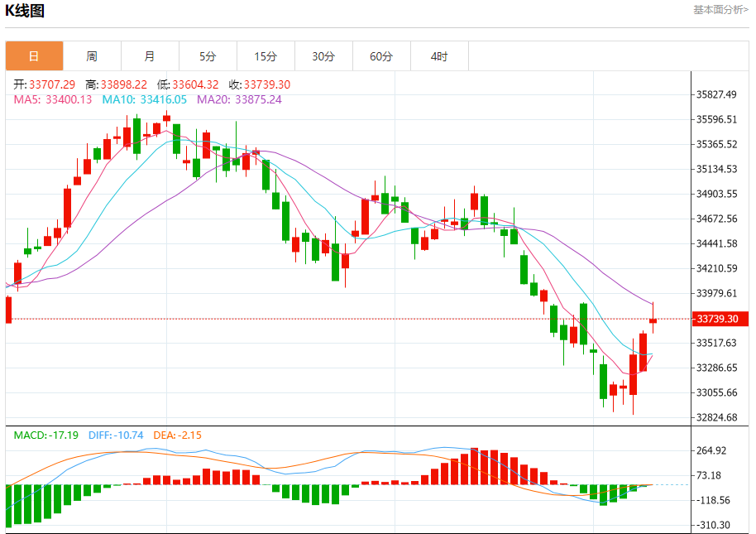Click the 35134.53 price axis label
Screen dimensions: 756x534
pos(716,170)
